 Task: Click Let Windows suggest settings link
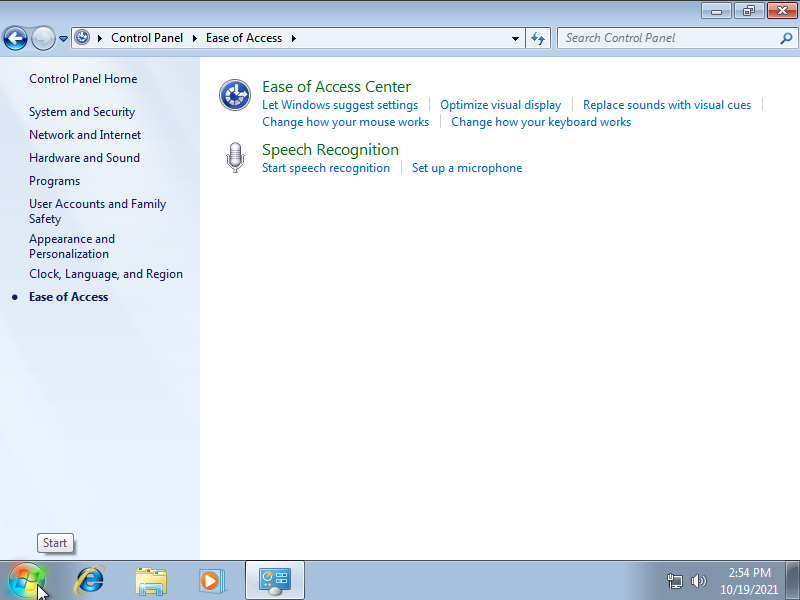(340, 105)
